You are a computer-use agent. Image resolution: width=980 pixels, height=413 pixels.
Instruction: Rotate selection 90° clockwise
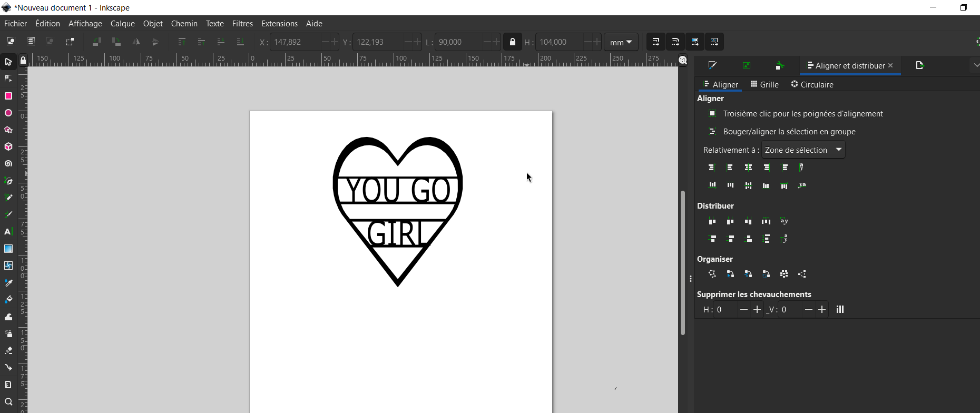(116, 42)
